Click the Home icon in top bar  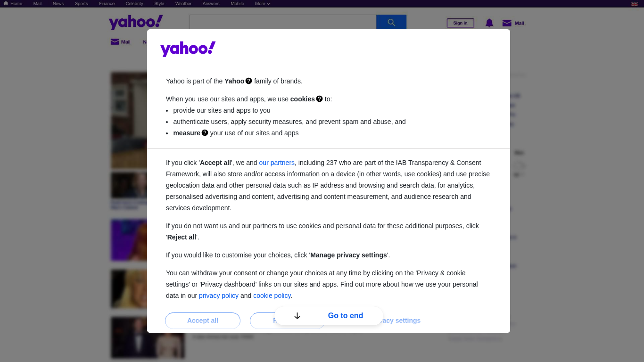(x=6, y=3)
